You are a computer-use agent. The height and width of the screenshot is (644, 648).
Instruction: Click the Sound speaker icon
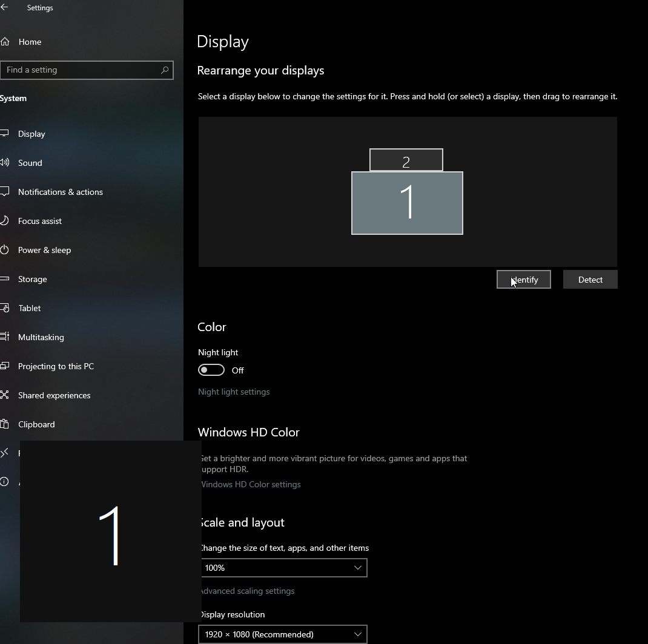pos(4,162)
